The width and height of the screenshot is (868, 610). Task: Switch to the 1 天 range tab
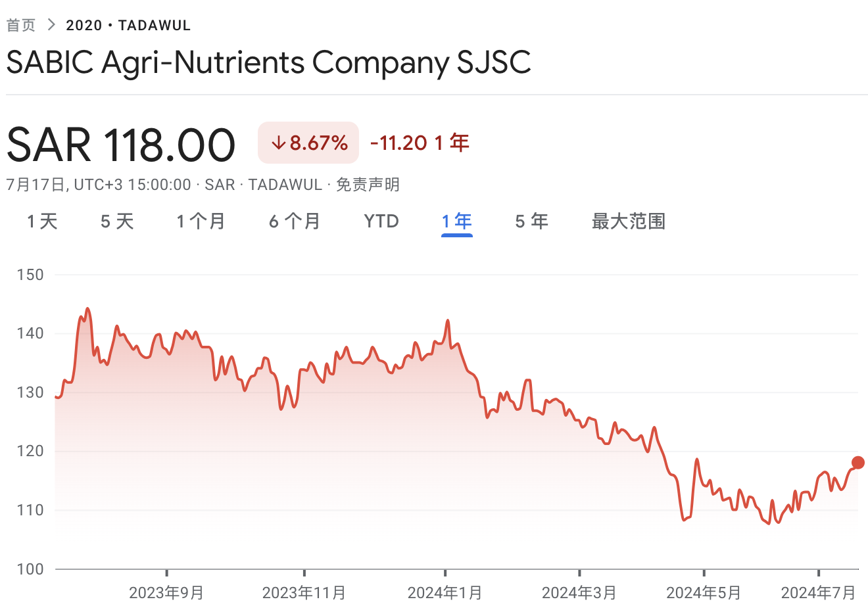42,222
